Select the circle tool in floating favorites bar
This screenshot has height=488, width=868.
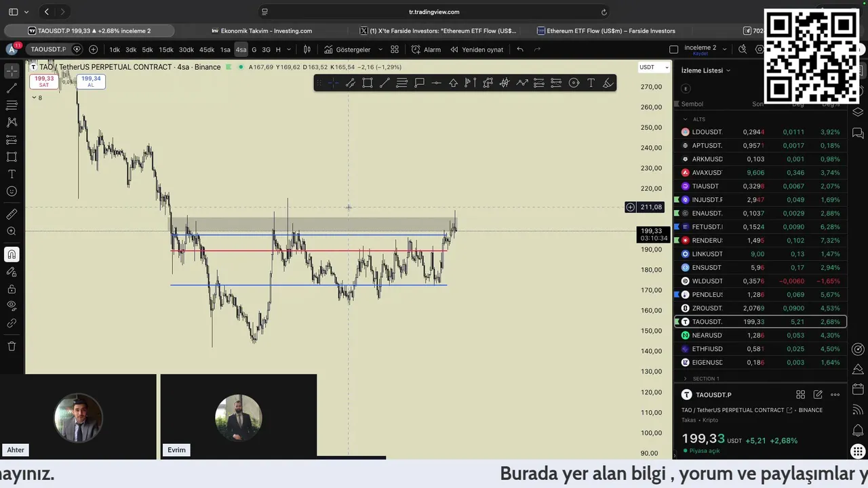click(574, 83)
